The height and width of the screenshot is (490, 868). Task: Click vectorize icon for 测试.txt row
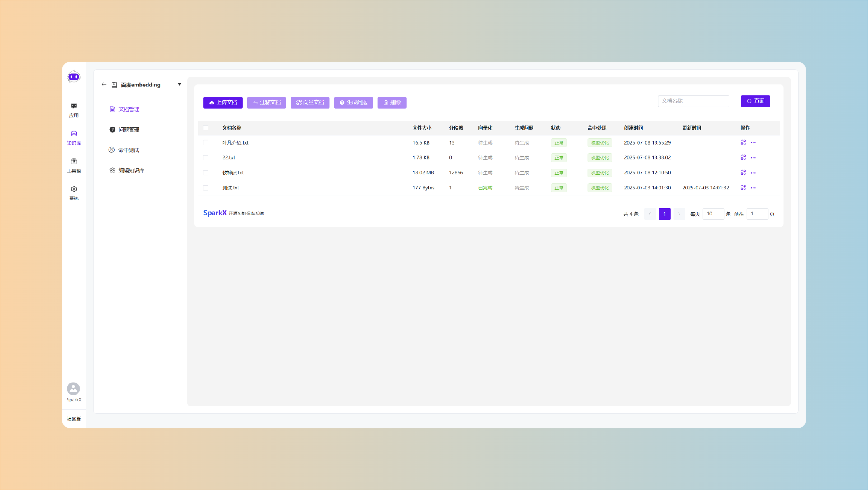(743, 188)
